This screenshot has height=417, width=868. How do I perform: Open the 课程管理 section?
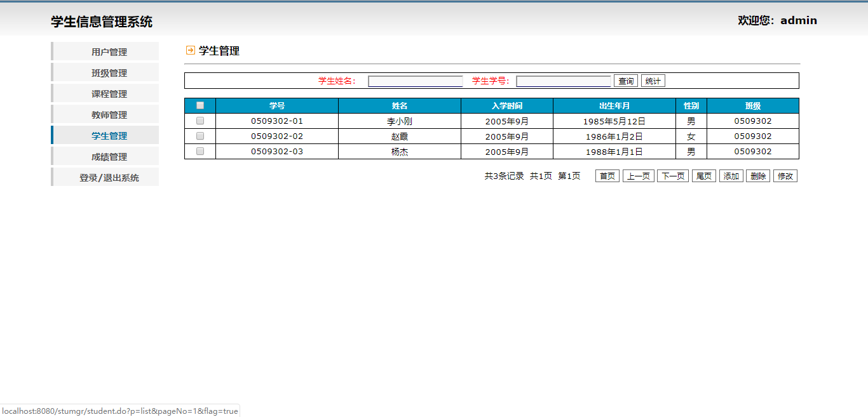point(109,94)
